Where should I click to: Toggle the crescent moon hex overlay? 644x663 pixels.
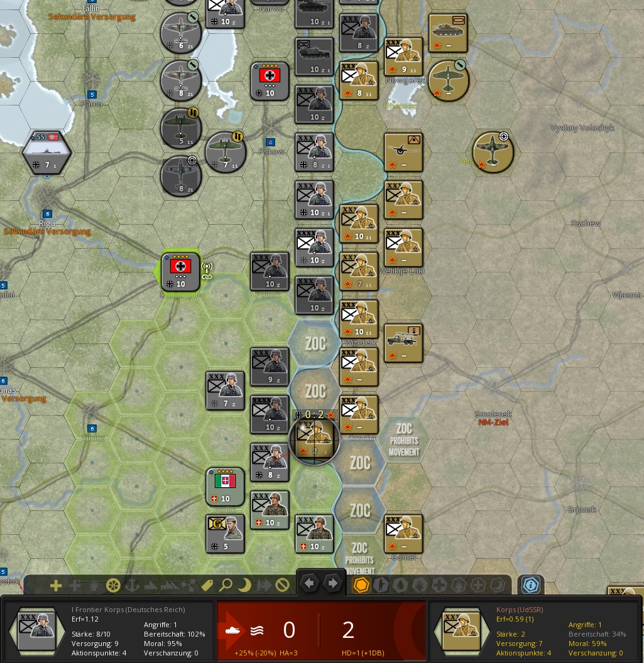498,586
